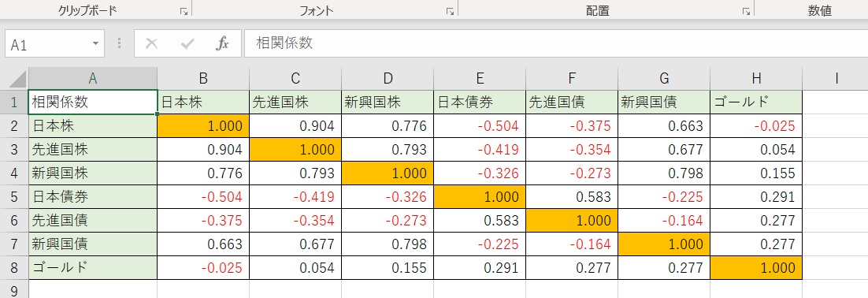Open the Alignment group dialog launcher
The image size is (868, 298).
[x=746, y=11]
